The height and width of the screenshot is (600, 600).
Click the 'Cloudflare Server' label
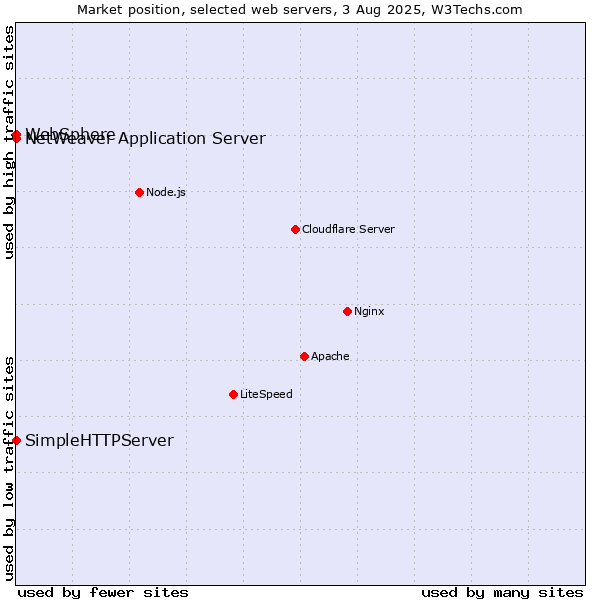tap(348, 229)
